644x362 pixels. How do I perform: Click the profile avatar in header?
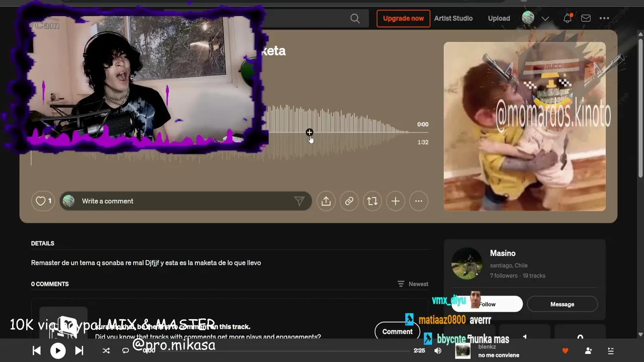coord(528,18)
